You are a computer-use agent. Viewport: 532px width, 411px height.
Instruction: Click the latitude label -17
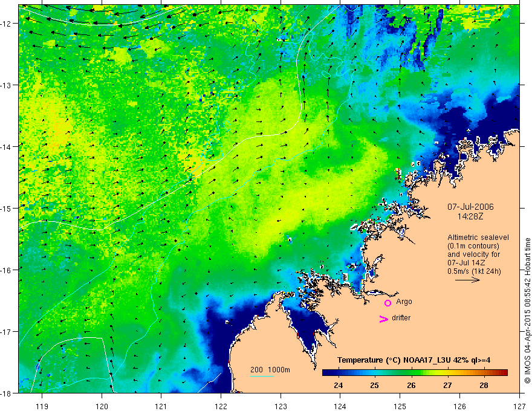pos(6,332)
